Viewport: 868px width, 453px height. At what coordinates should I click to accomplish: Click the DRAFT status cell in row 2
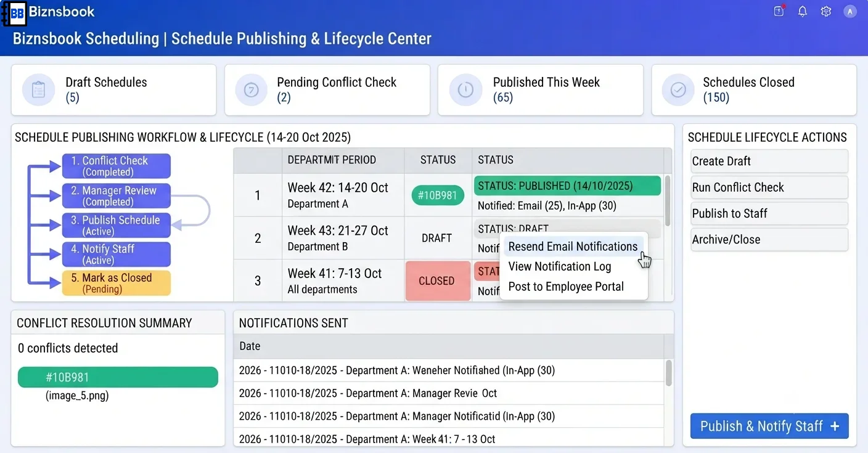click(437, 238)
